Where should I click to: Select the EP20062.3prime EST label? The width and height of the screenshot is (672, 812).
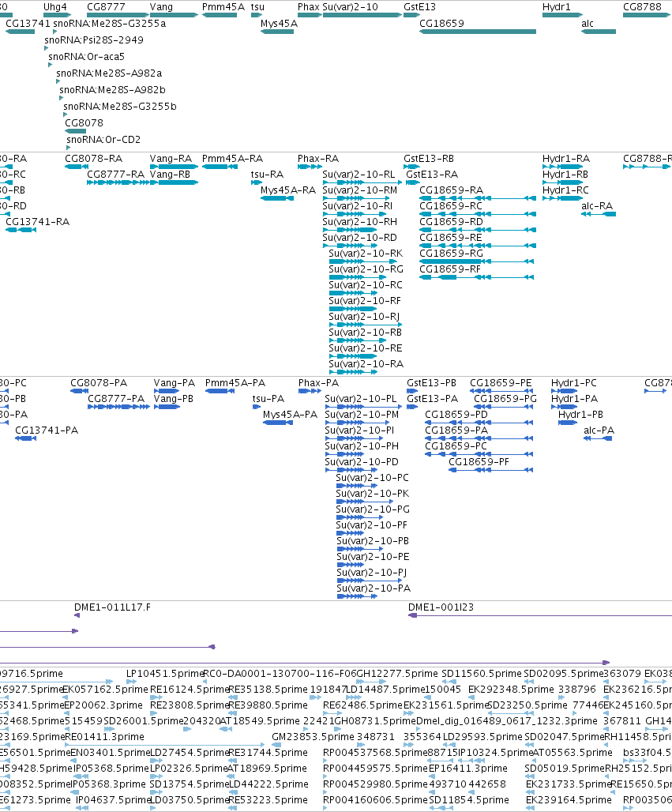pos(103,705)
